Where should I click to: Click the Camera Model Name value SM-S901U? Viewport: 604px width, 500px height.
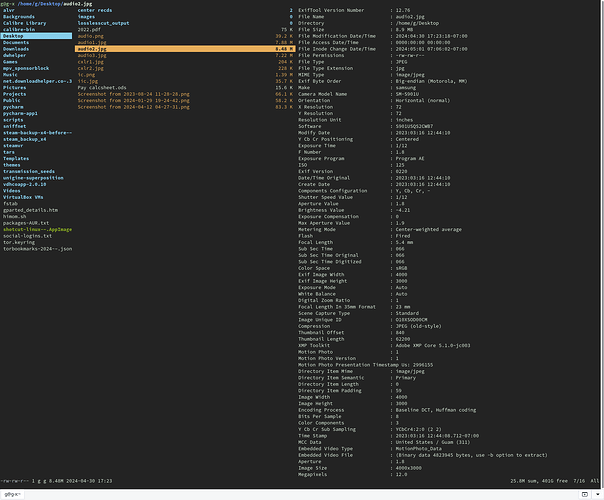click(x=407, y=94)
